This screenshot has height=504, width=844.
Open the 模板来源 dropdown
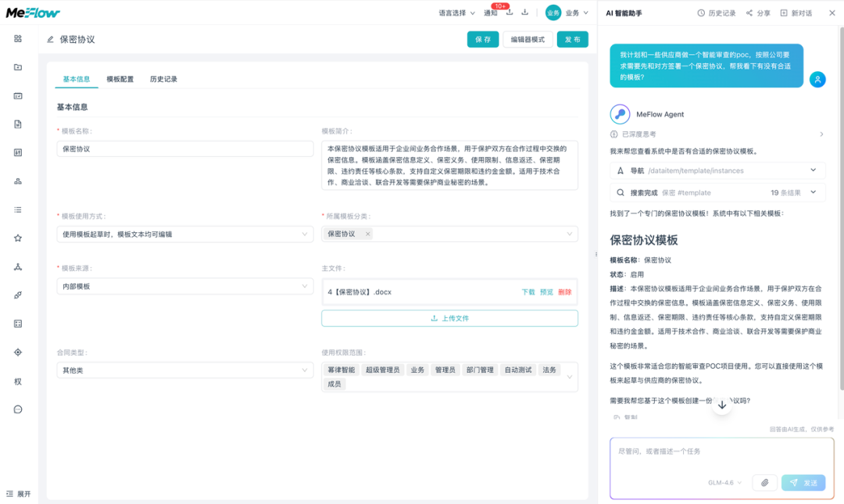click(185, 287)
